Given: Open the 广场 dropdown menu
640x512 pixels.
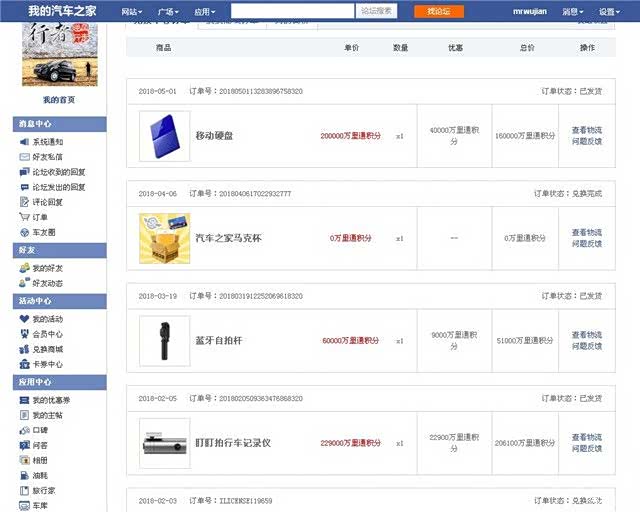Looking at the screenshot, I should [x=168, y=12].
